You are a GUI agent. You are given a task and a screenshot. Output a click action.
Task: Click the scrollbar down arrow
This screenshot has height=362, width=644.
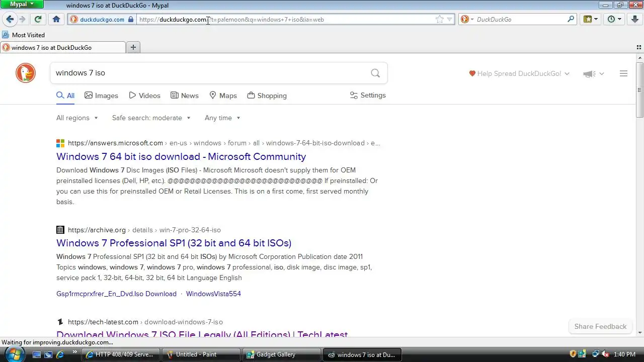640,332
